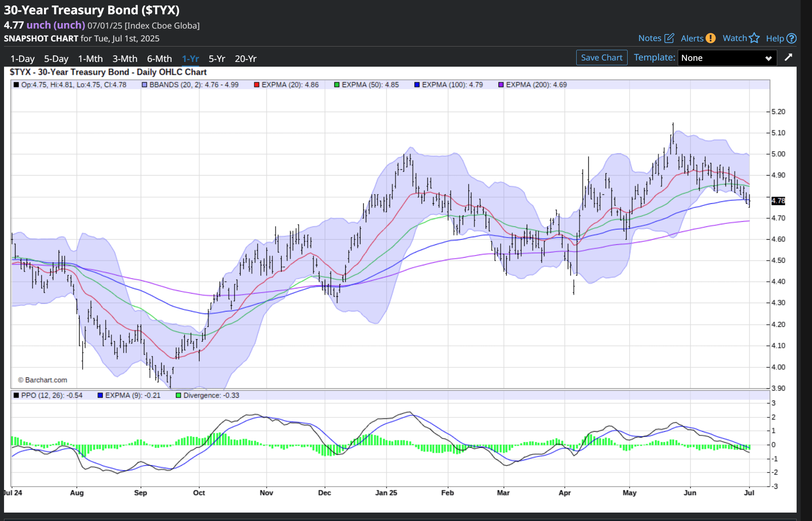Click the Template dropdown chevron arrow

pyautogui.click(x=768, y=58)
